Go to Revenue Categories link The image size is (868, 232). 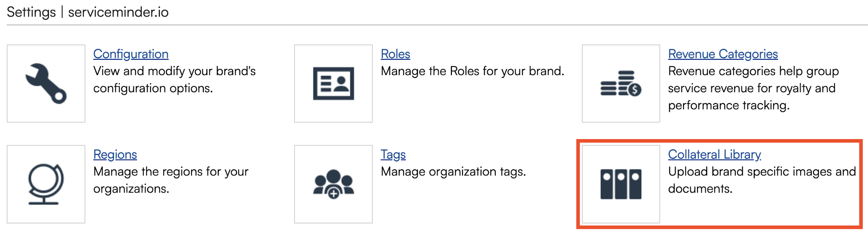pos(723,54)
